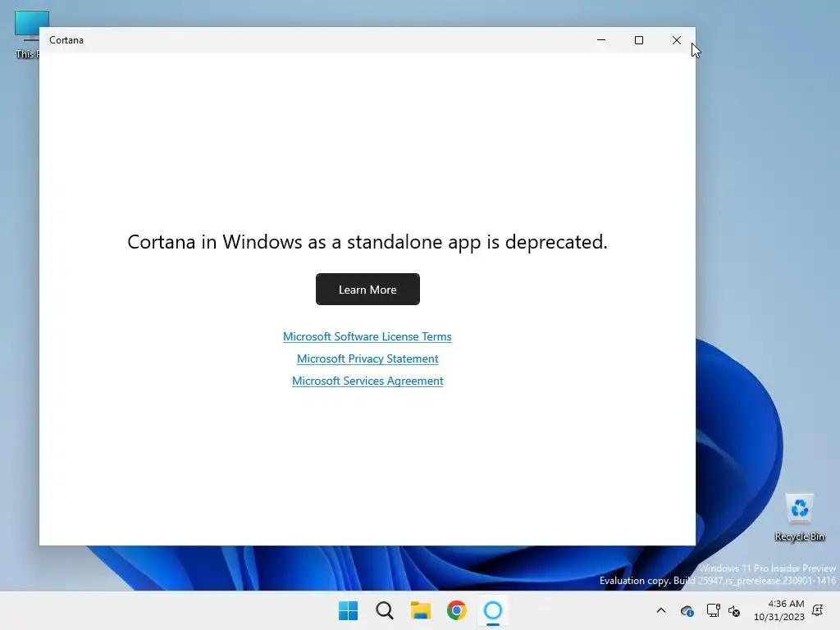Open muted volume tray icon
The image size is (840, 630).
734,610
